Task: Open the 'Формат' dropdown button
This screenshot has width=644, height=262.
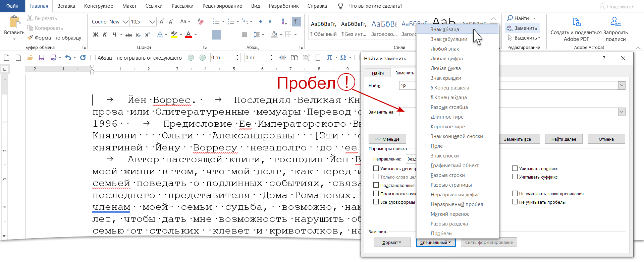Action: pos(392,242)
